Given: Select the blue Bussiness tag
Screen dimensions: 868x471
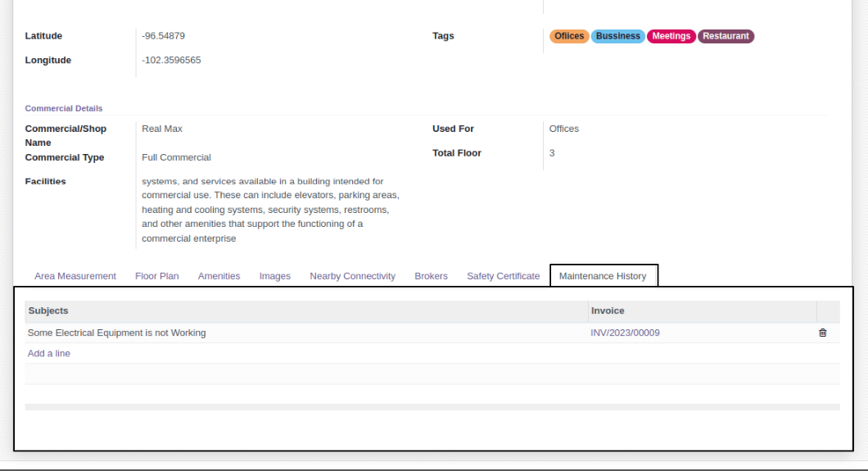Looking at the screenshot, I should pyautogui.click(x=617, y=36).
